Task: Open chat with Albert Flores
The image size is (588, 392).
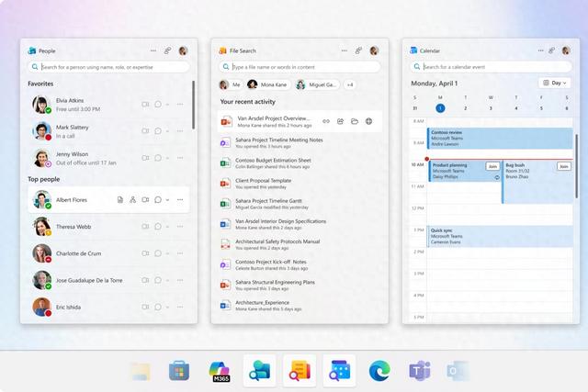Action: pos(158,200)
